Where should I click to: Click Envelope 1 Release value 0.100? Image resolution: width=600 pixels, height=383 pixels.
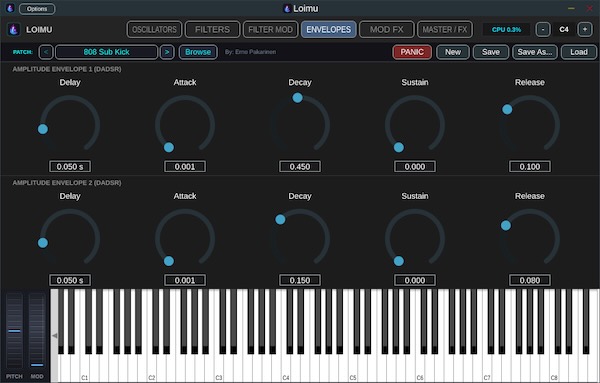[x=530, y=166]
